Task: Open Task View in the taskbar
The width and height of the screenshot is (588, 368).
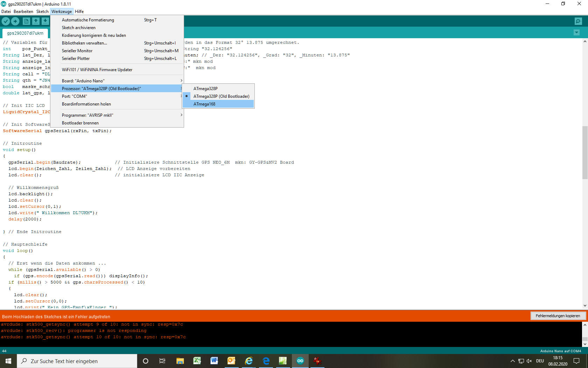Action: click(x=162, y=361)
